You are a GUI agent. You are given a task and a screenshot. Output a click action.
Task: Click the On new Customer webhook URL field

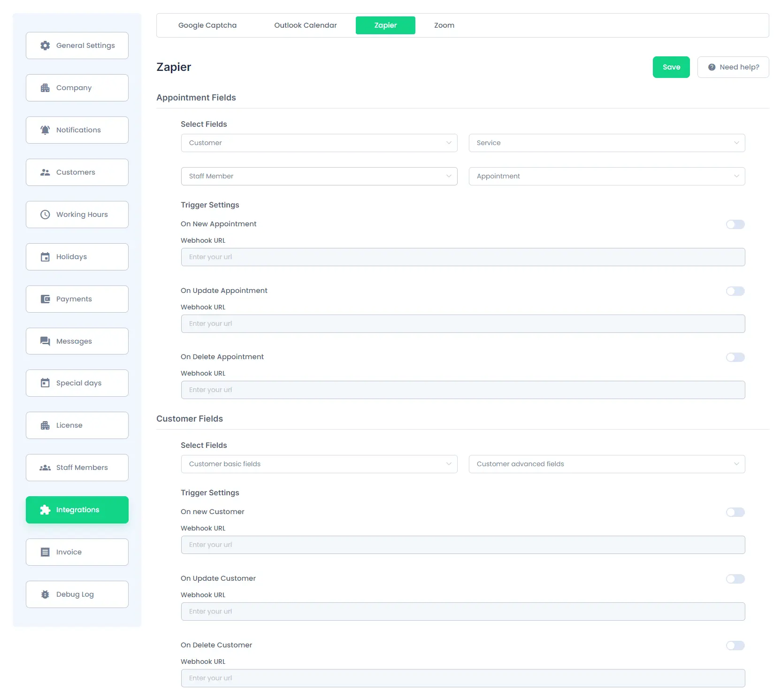463,545
